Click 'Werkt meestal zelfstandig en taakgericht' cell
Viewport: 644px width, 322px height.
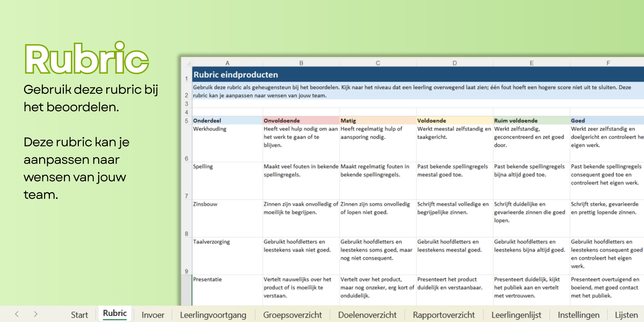click(x=455, y=143)
